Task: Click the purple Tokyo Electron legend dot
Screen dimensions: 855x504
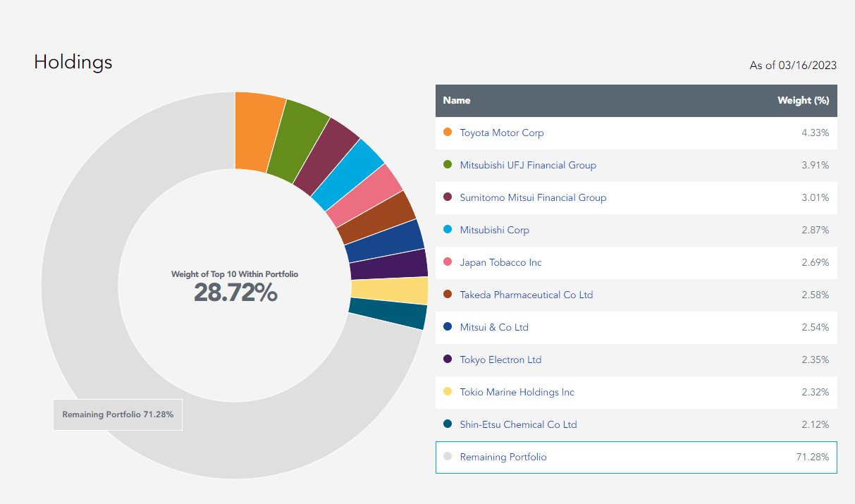Action: point(448,359)
